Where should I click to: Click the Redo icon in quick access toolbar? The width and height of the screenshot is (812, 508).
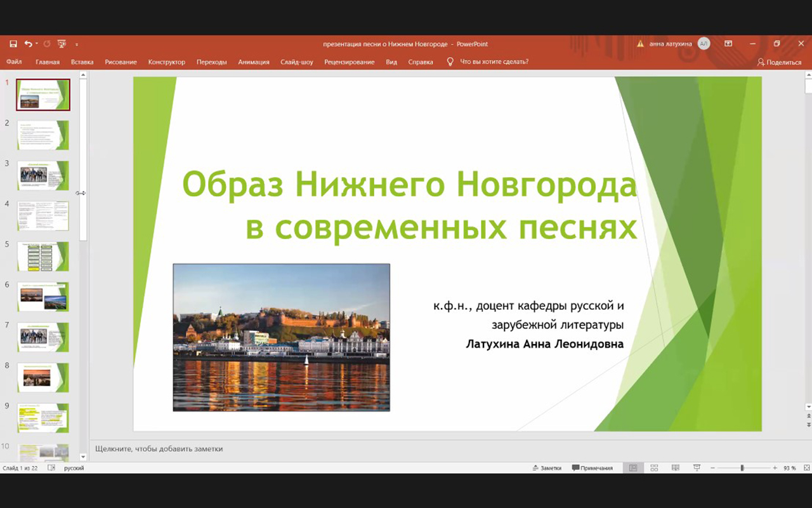click(x=47, y=44)
